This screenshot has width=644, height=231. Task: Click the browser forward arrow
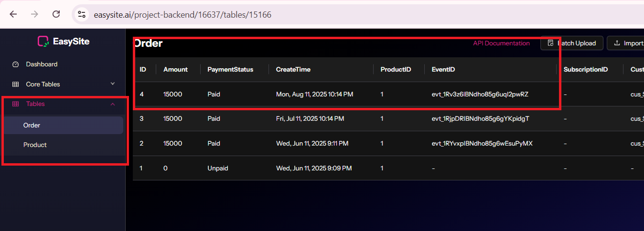[x=34, y=14]
